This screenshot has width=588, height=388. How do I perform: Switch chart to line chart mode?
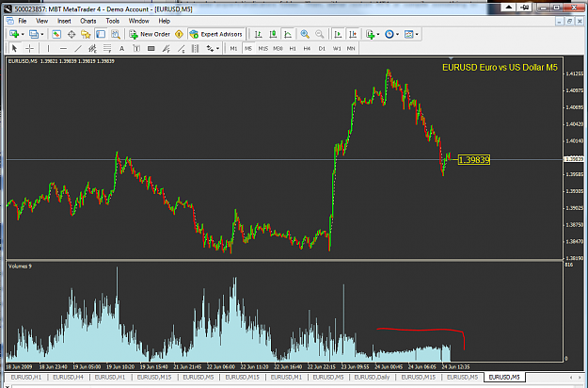[x=288, y=34]
